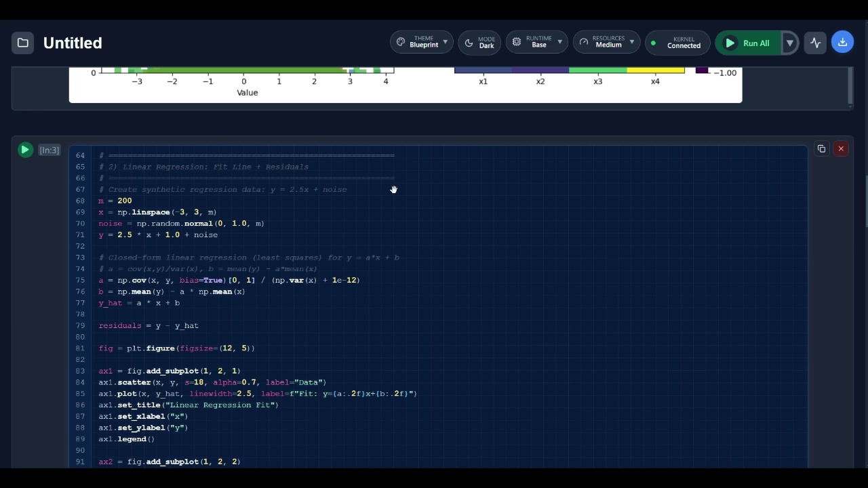Viewport: 868px width, 488px height.
Task: Click the 'Value' axis label in plot
Action: click(248, 93)
